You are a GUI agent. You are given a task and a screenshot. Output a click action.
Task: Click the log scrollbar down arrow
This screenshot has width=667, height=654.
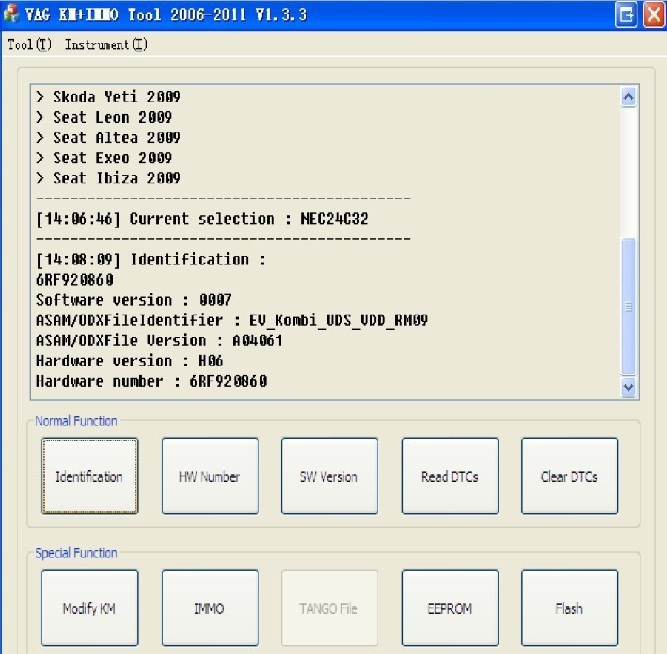[628, 387]
